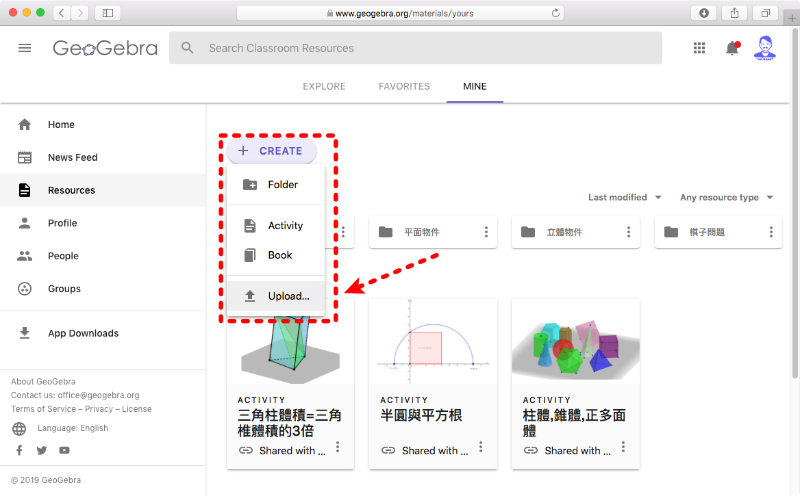Open People in sidebar

[x=102, y=256]
